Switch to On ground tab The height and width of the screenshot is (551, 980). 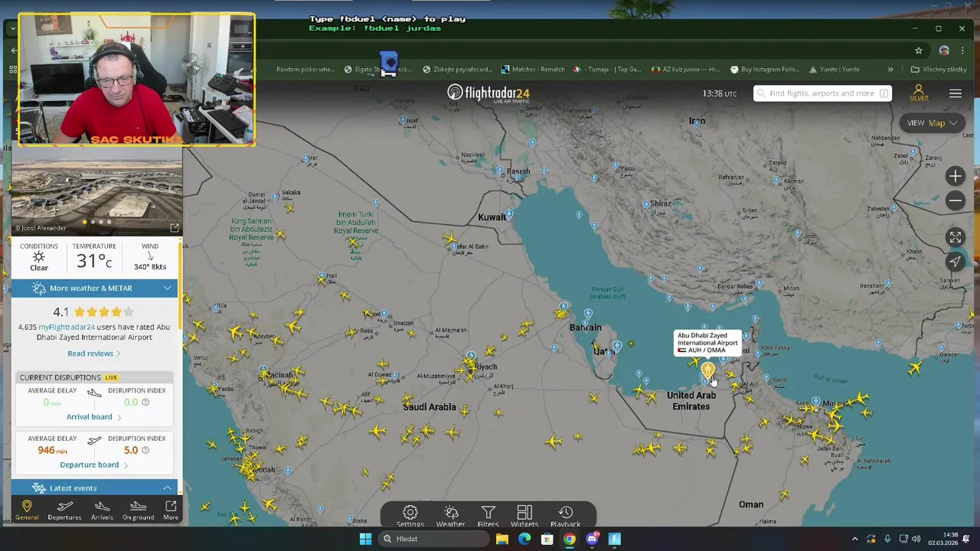(x=138, y=510)
